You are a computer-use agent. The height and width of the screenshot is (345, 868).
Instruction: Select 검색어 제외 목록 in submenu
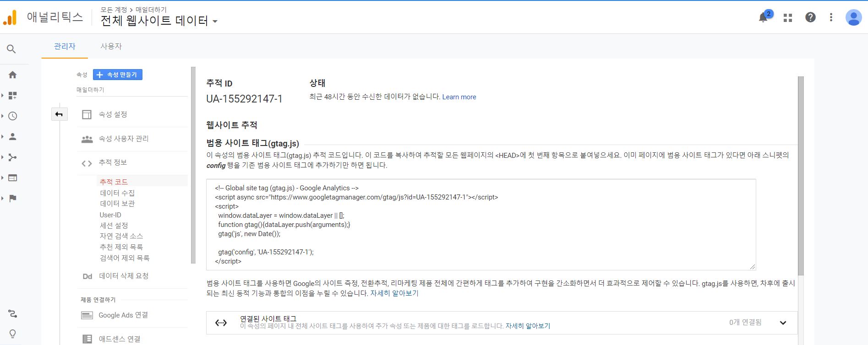point(125,258)
